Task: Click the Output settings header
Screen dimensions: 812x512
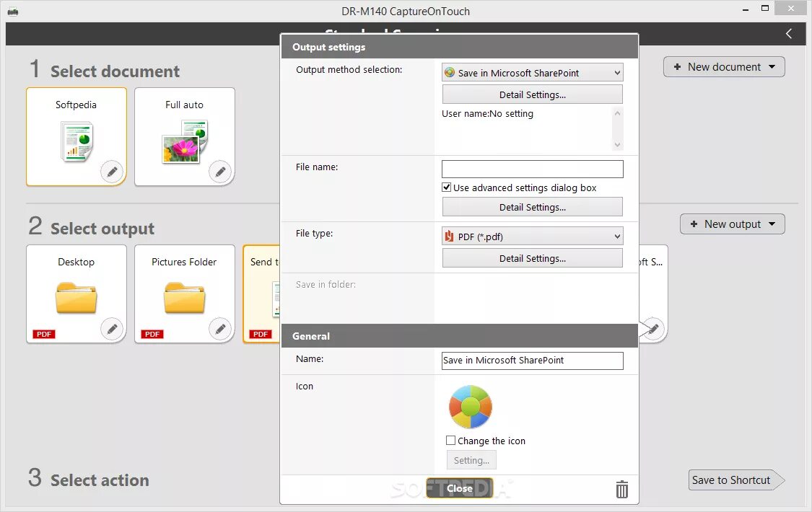Action: click(x=459, y=47)
